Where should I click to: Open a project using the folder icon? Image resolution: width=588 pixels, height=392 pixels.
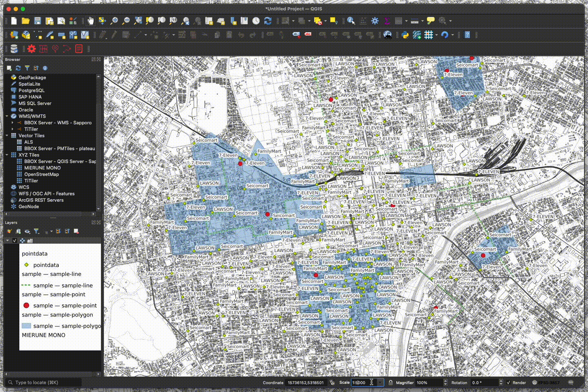[x=26, y=21]
